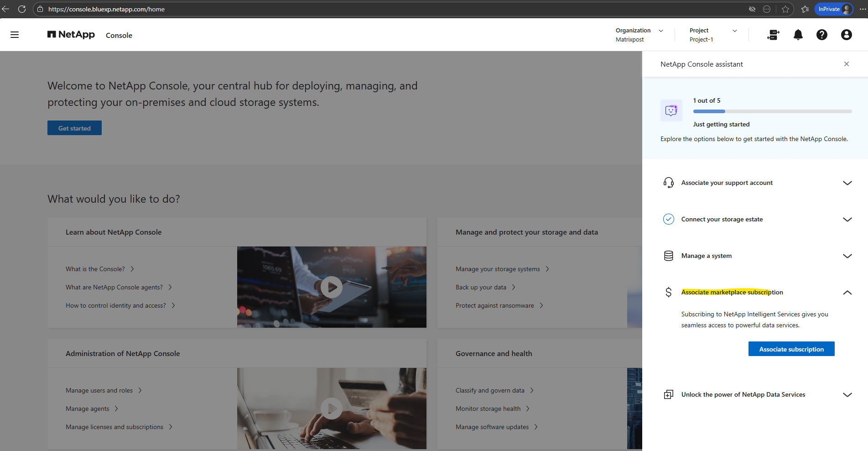Play the Administration of NetApp Console video
This screenshot has width=868, height=451.
tap(332, 409)
